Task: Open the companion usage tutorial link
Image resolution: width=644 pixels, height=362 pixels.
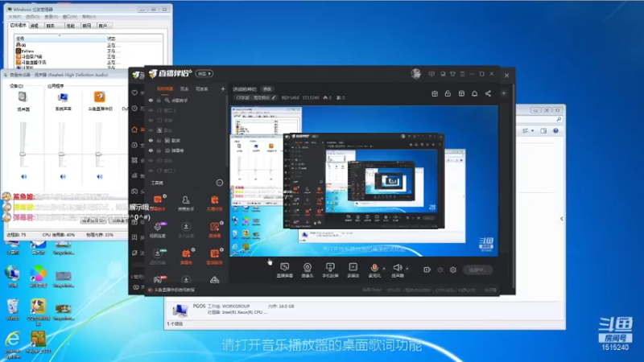Action: [x=174, y=290]
